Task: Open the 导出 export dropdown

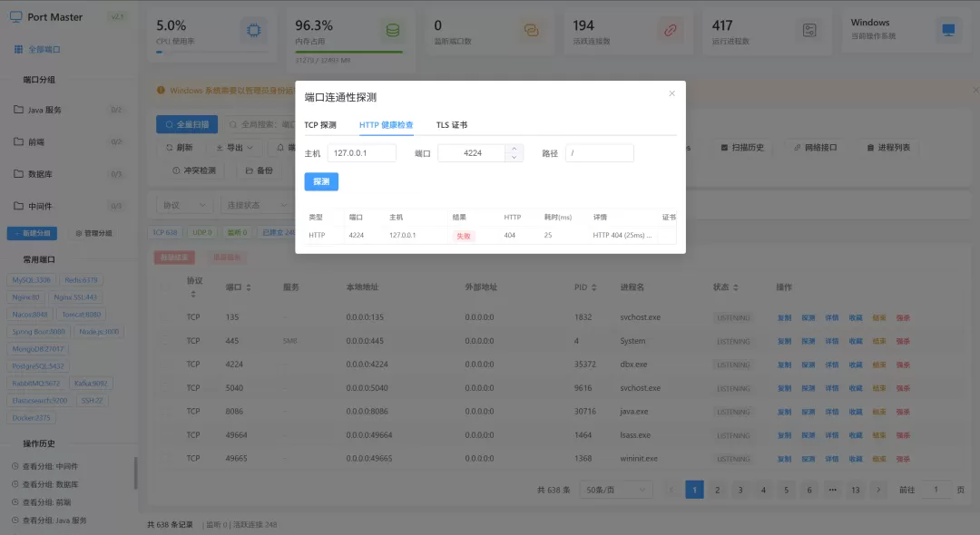Action: pos(234,148)
